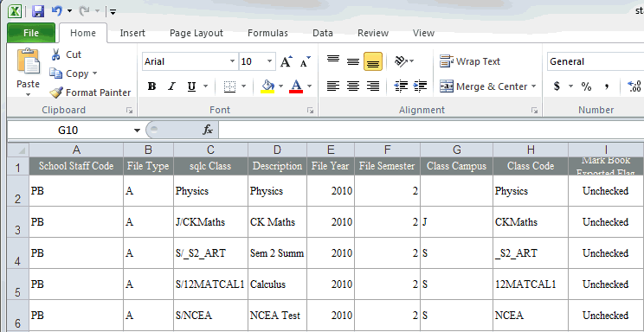Toggle Underline formatting
Viewport: 644px width, 332px height.
[x=191, y=86]
